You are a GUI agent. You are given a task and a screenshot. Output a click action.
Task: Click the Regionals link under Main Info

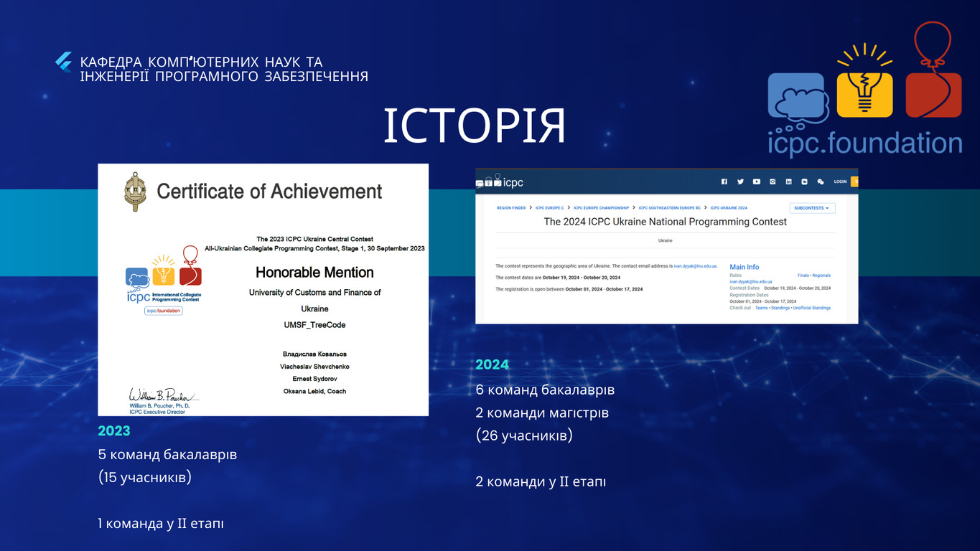(x=821, y=275)
